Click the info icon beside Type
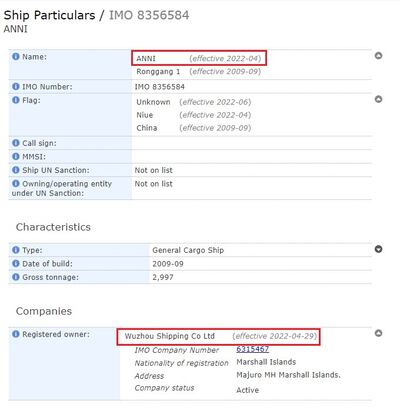Image resolution: width=400 pixels, height=411 pixels. pyautogui.click(x=16, y=250)
